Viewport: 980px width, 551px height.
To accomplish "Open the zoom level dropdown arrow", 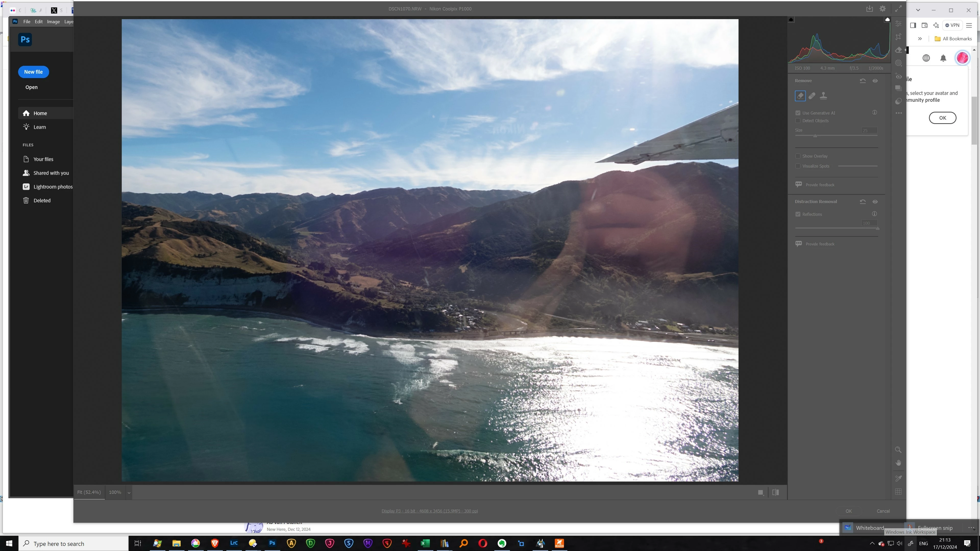I will (x=129, y=492).
